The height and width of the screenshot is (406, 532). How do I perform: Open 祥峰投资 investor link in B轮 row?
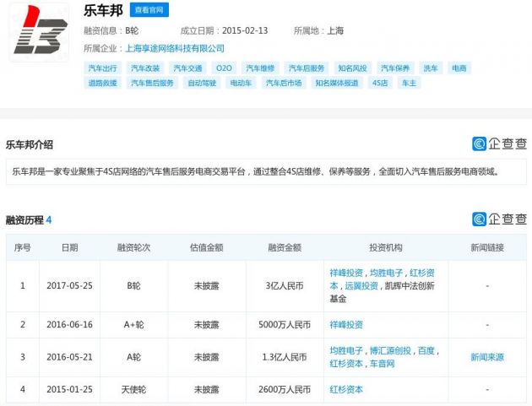[346, 273]
